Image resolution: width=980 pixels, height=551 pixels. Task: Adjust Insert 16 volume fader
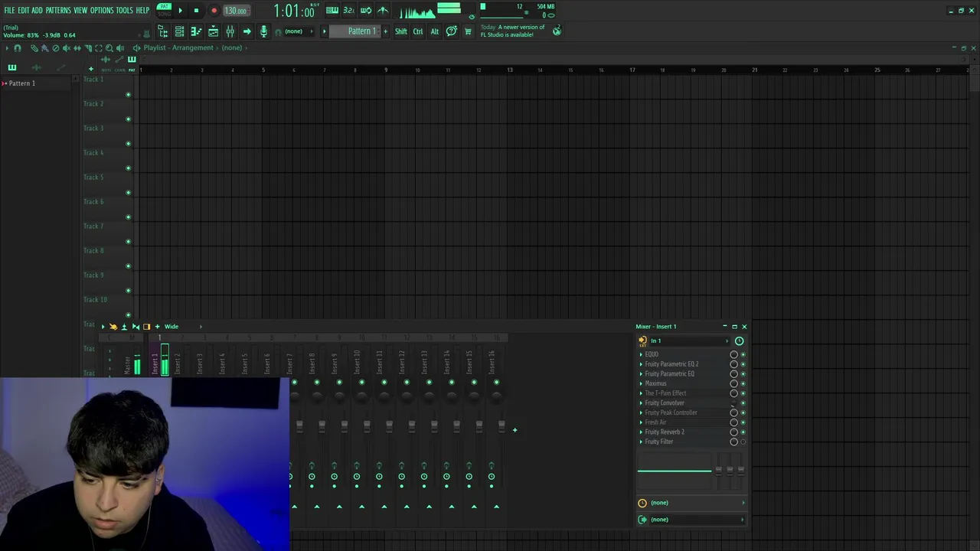[501, 426]
